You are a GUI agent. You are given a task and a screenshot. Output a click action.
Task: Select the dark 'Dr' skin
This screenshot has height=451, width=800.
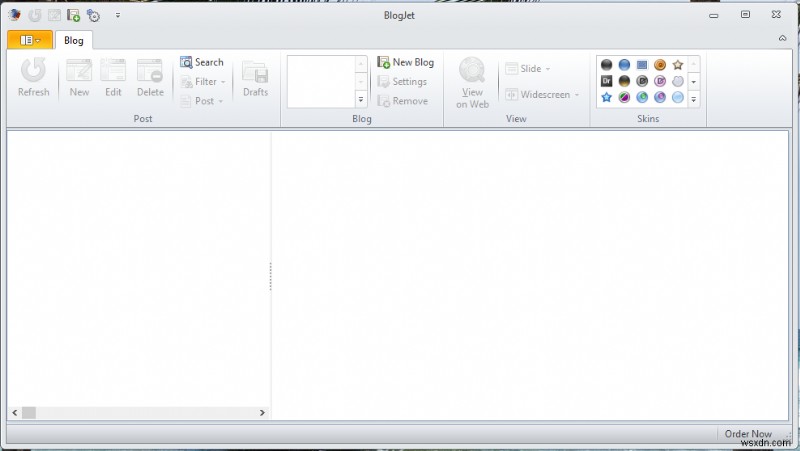607,81
